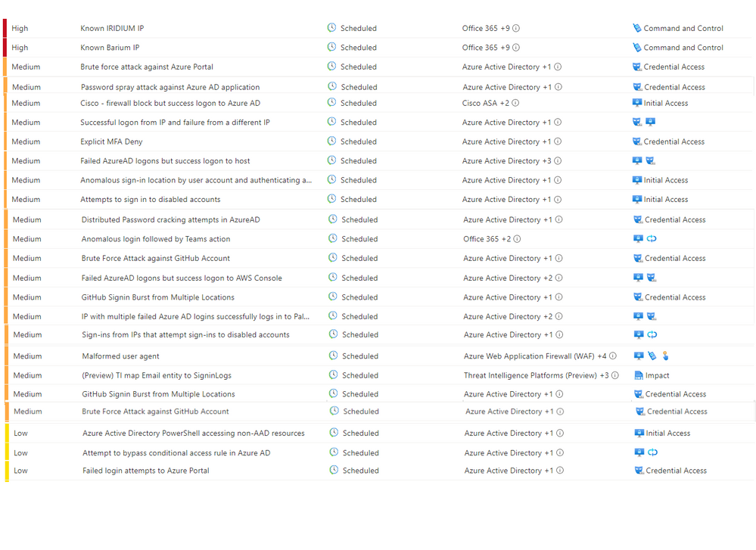Click info icon beside Azure Web Application Firewall (WAF) +4
The image size is (756, 550).
(613, 356)
